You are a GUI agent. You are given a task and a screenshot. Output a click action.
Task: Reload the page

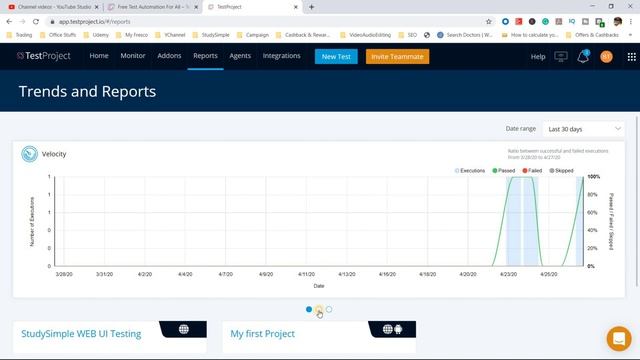[36, 22]
